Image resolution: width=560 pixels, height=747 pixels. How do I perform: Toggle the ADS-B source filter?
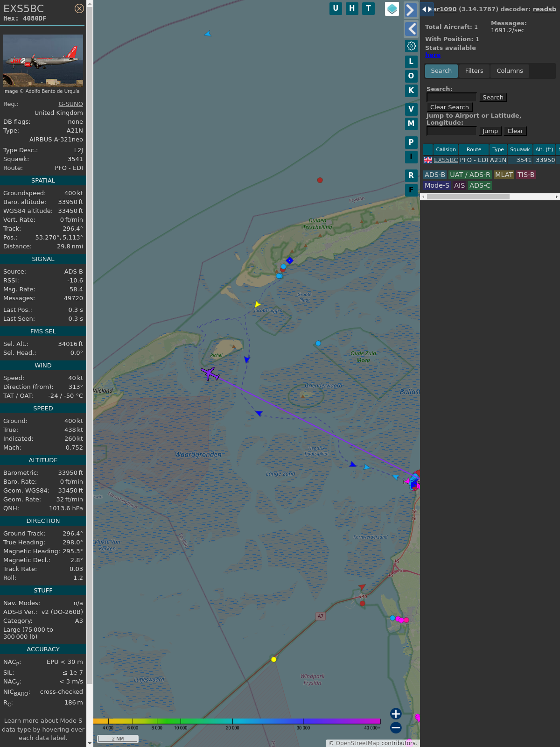[x=434, y=175]
